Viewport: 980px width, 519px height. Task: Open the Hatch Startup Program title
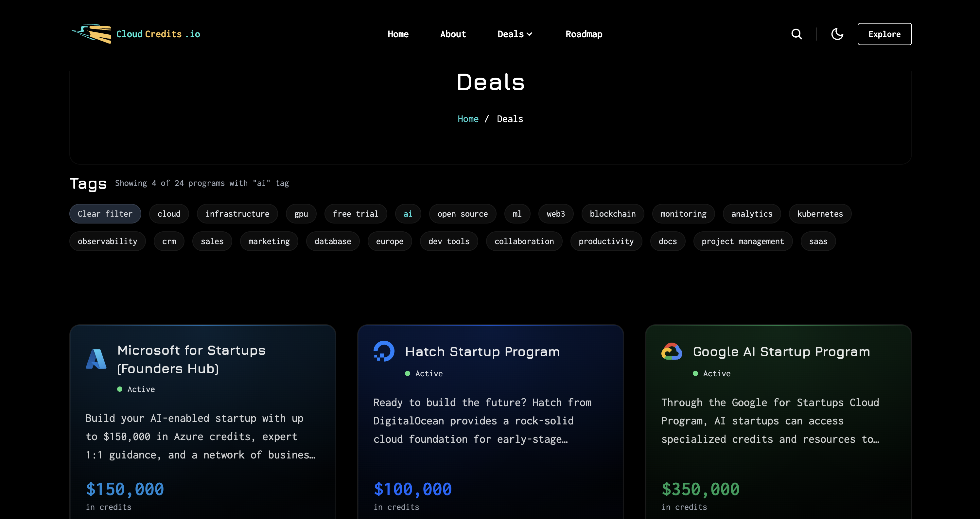pos(482,351)
